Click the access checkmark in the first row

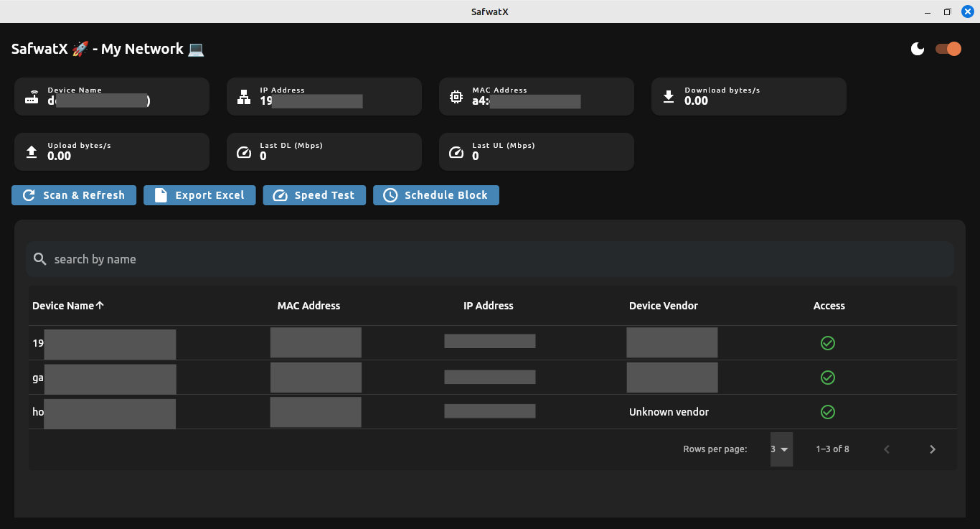click(827, 343)
